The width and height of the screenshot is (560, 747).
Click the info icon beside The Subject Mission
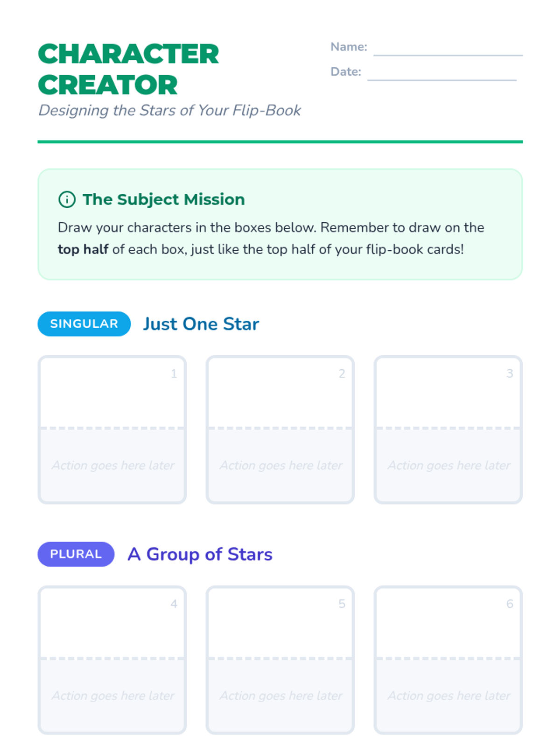(67, 199)
